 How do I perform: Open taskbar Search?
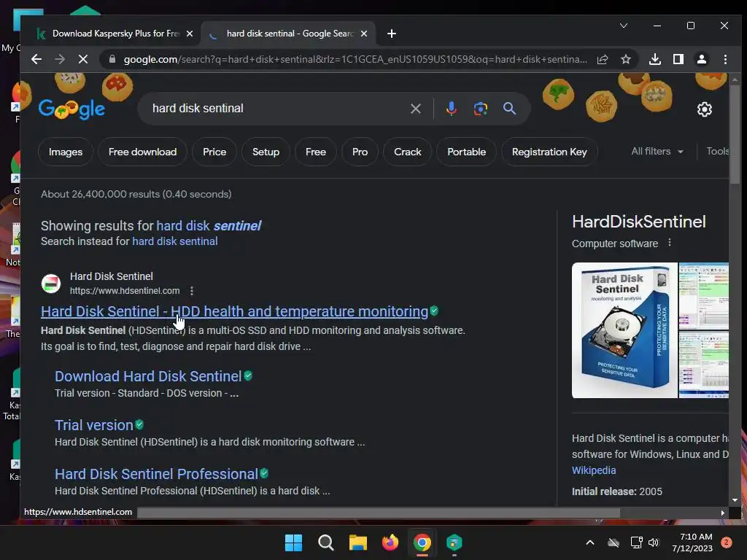pos(326,542)
